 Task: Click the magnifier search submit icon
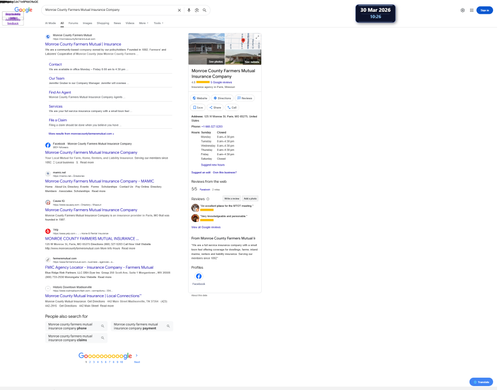point(204,10)
